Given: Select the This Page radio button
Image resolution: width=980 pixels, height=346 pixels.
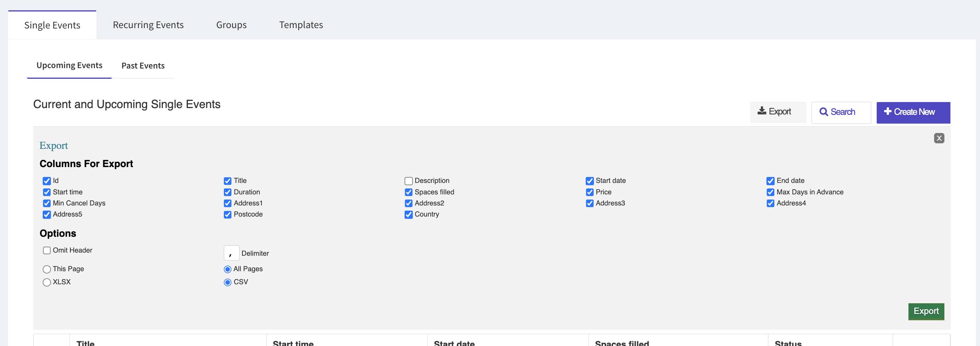Looking at the screenshot, I should 47,269.
